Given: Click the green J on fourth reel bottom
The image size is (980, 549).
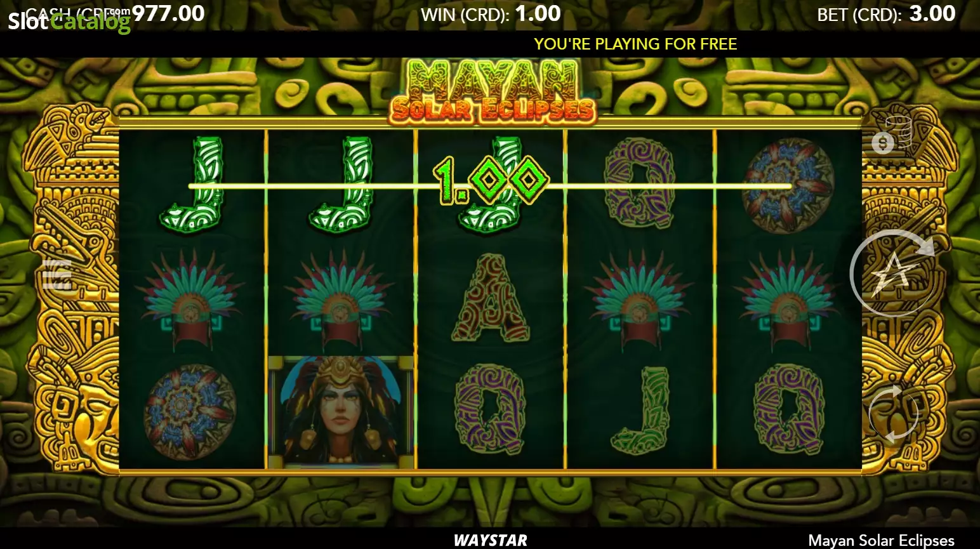Looking at the screenshot, I should (x=641, y=411).
